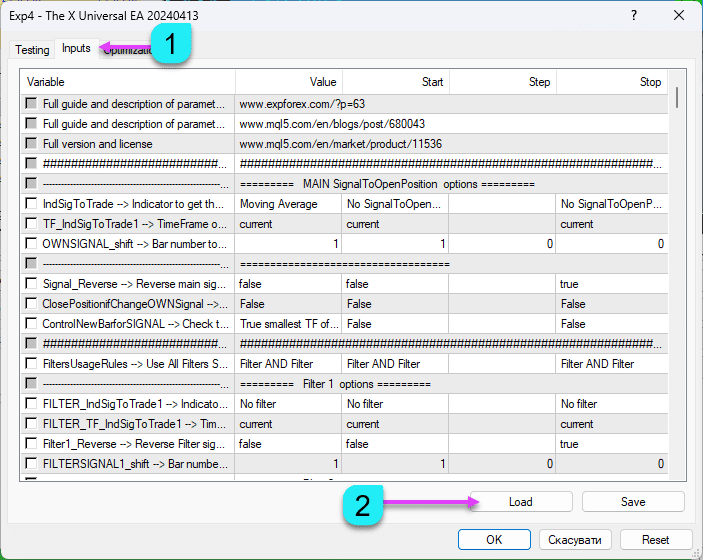Enable Filter1_Reverse checkbox

point(32,444)
